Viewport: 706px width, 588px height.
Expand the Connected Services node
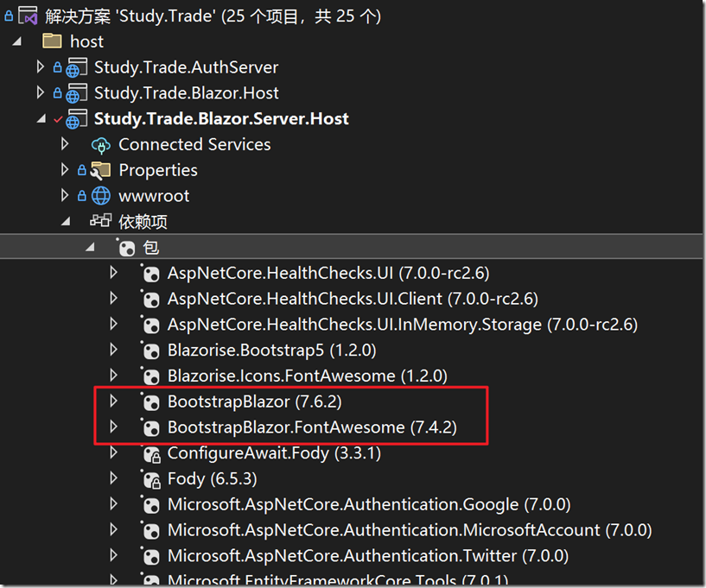[65, 144]
